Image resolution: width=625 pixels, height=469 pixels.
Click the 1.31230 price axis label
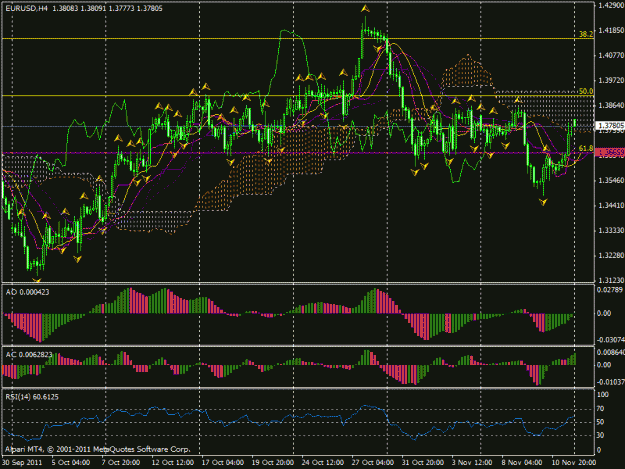[x=611, y=281]
